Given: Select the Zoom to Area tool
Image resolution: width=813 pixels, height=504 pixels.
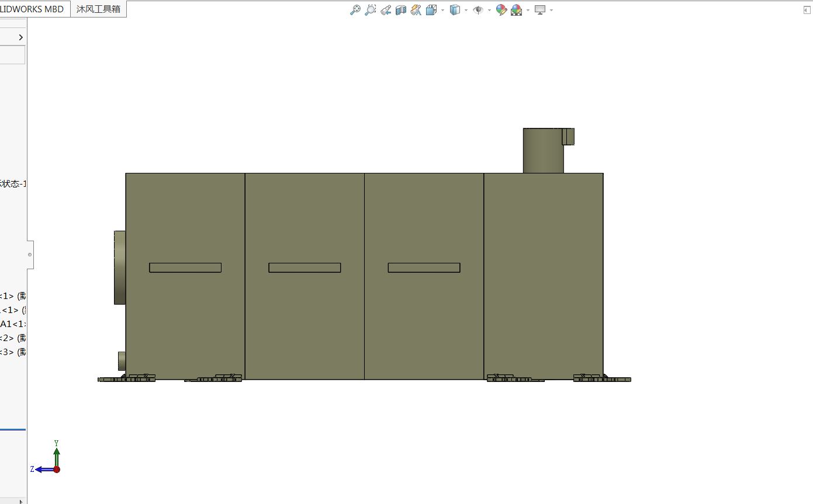Looking at the screenshot, I should pos(370,10).
